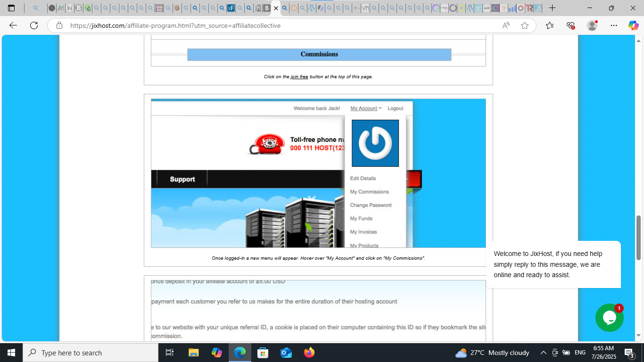The image size is (644, 362).
Task: Click My Account in the screenshot
Action: click(364, 108)
